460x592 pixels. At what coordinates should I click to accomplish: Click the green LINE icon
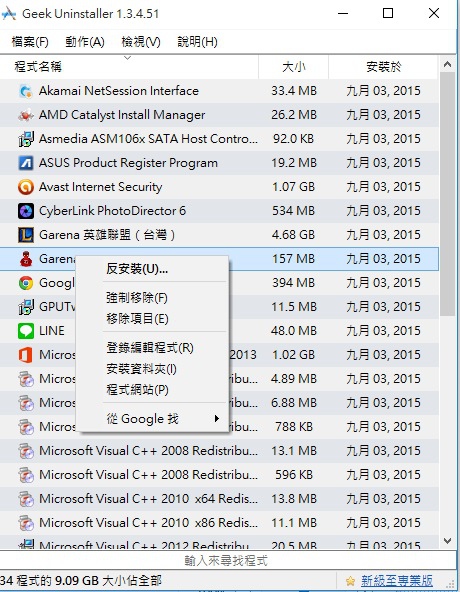pos(26,331)
